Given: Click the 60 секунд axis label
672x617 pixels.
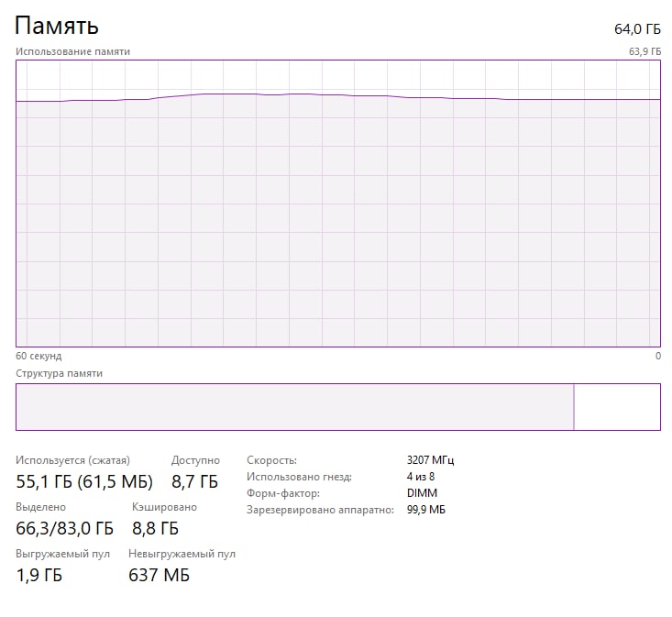Looking at the screenshot, I should pos(39,356).
